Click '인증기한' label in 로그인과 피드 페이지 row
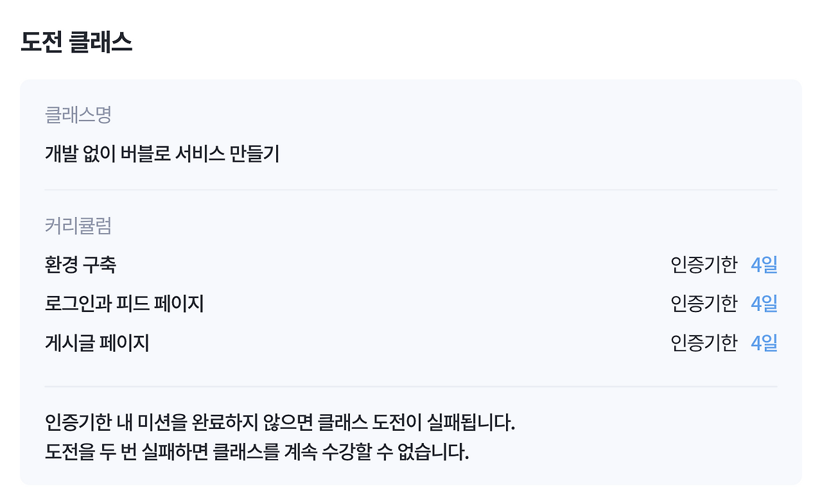Image resolution: width=822 pixels, height=504 pixels. tap(704, 304)
